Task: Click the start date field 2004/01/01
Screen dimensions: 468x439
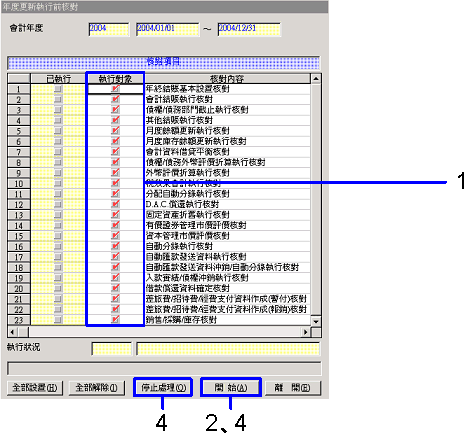Action: point(167,29)
